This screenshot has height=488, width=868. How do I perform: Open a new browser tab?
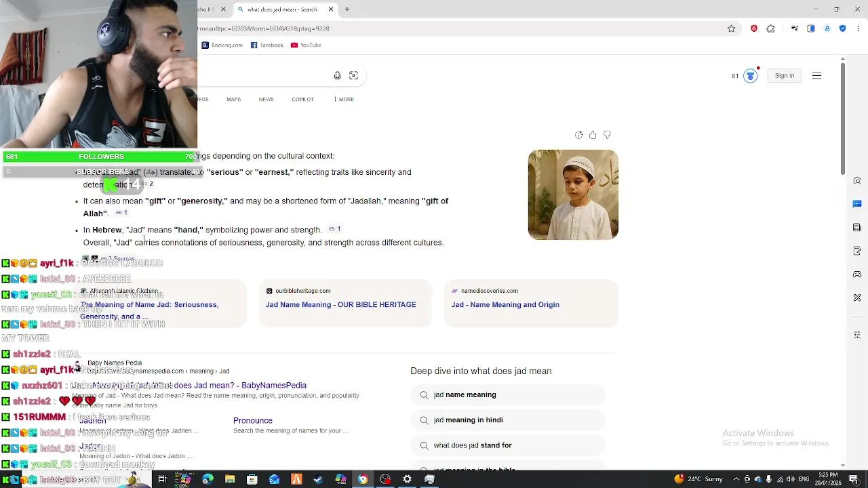[347, 9]
